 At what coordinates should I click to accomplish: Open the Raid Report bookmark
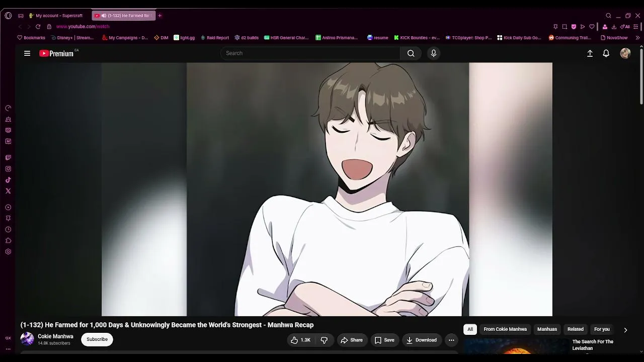[x=215, y=38]
